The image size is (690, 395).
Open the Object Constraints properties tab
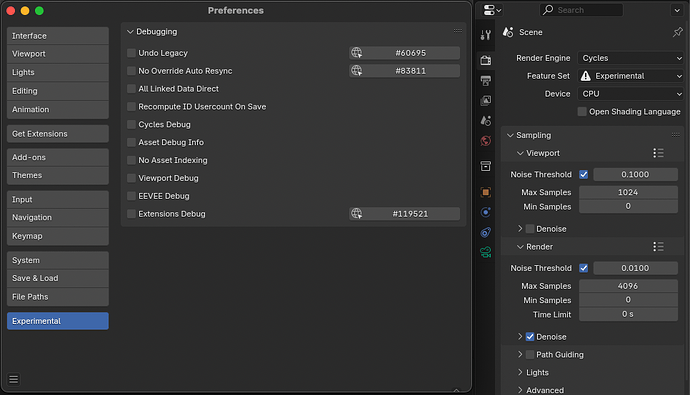486,232
